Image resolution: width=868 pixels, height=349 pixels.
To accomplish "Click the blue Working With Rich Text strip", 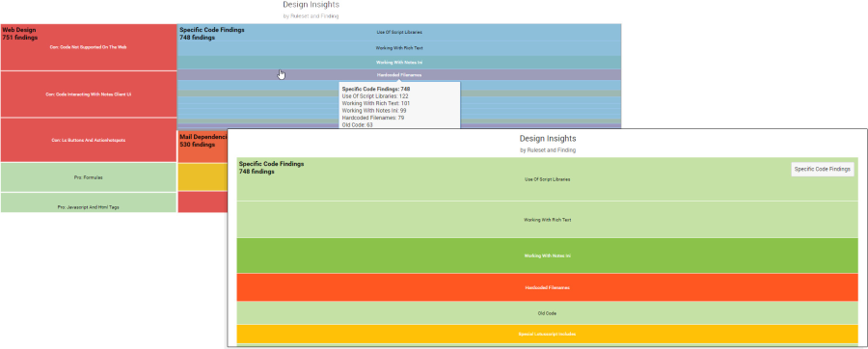I will pos(399,47).
